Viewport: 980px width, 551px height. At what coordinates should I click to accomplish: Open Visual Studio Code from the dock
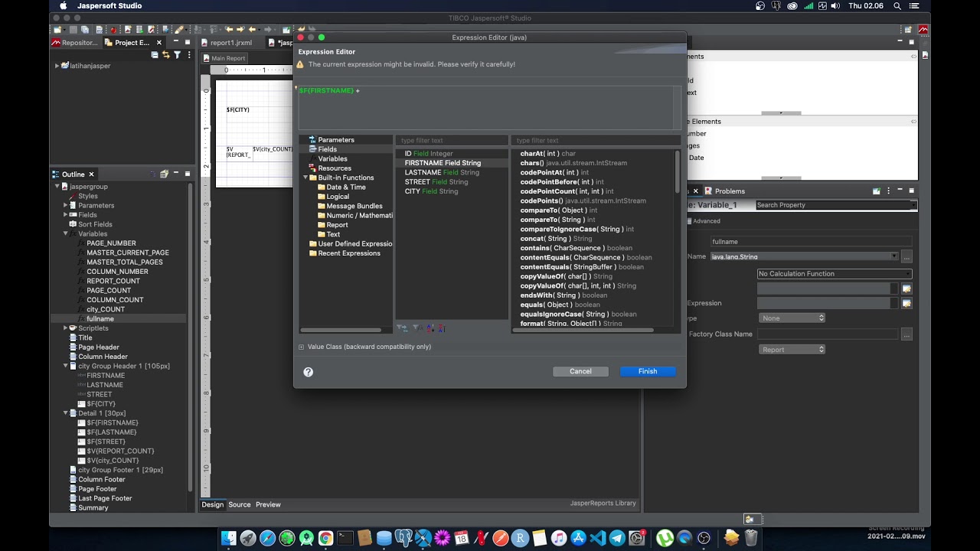tap(598, 538)
